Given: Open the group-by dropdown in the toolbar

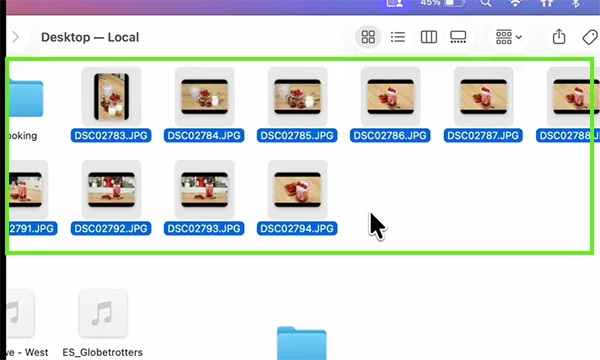Looking at the screenshot, I should [x=509, y=37].
